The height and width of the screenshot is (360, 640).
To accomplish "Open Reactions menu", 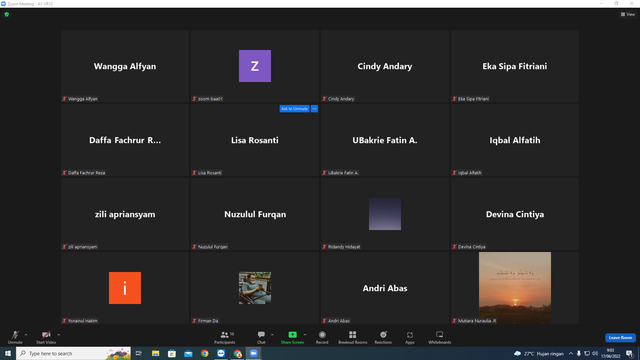I will tap(383, 337).
